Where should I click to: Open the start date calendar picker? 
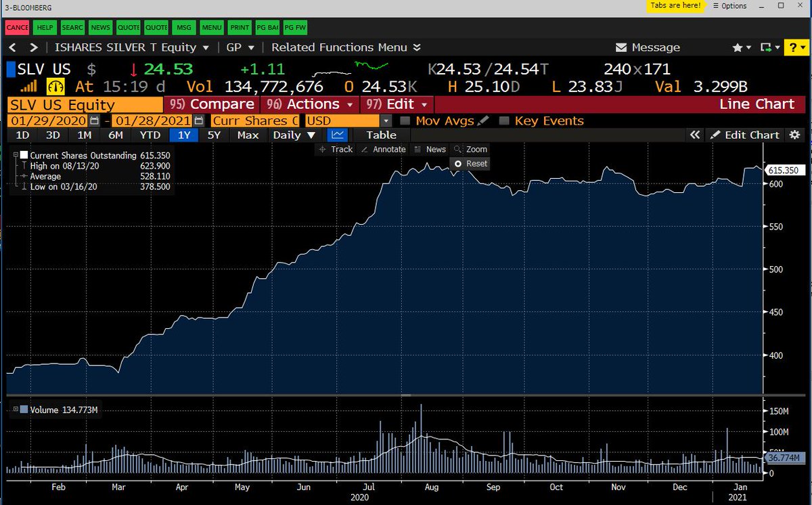point(94,120)
